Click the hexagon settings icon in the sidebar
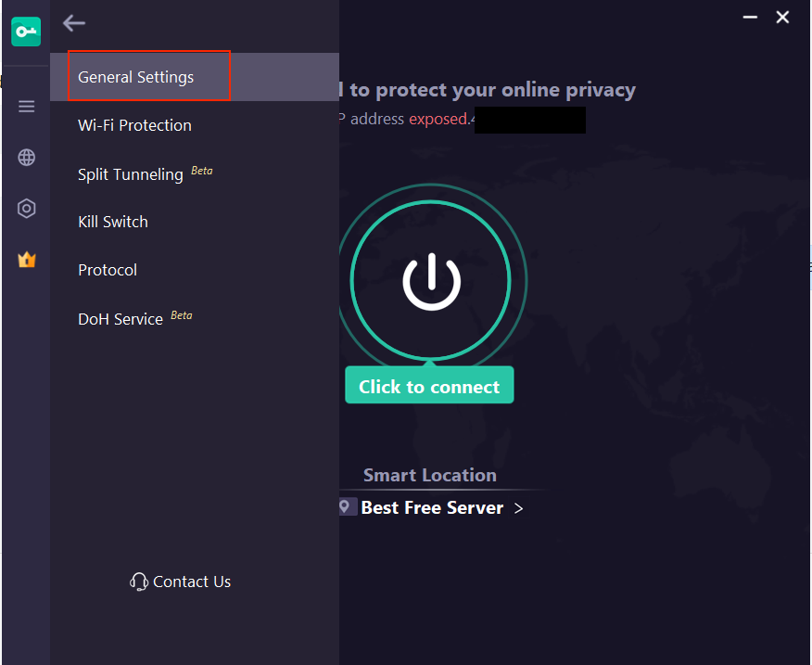This screenshot has height=665, width=812. [x=26, y=209]
